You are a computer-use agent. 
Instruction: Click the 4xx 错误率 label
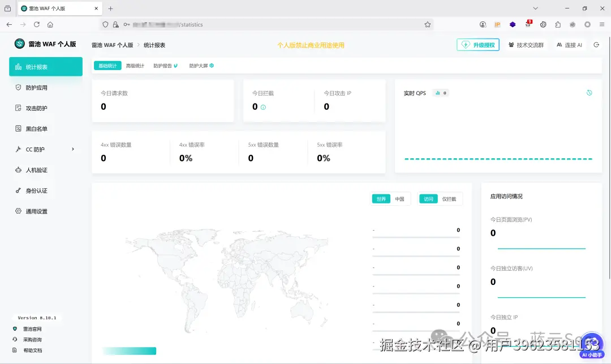192,145
